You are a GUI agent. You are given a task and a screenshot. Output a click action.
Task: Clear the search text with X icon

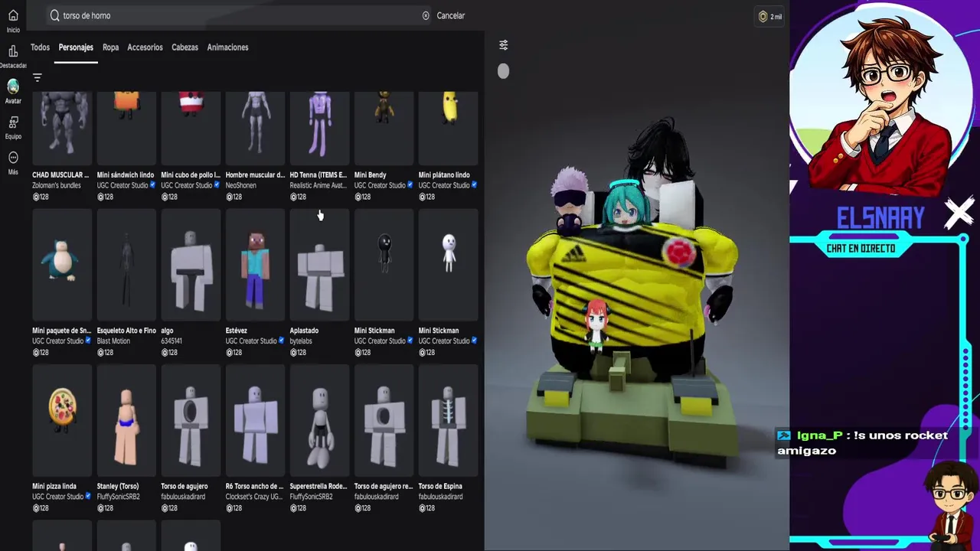tap(426, 15)
